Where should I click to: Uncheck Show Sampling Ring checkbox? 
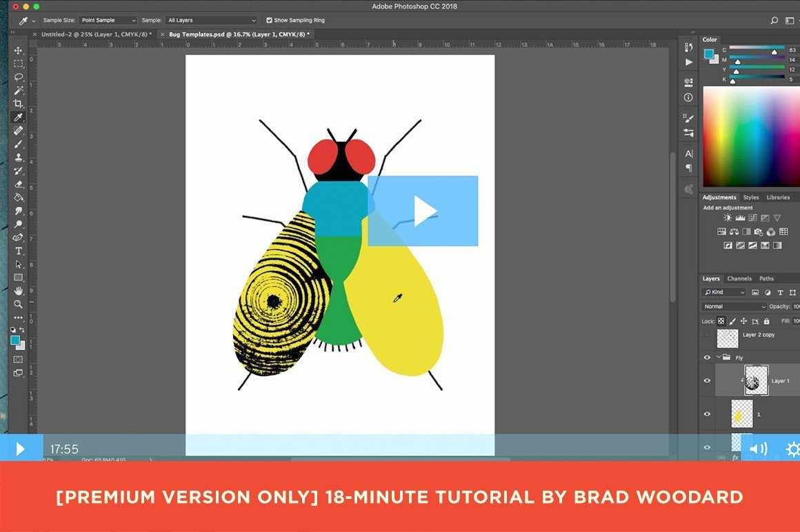point(269,21)
